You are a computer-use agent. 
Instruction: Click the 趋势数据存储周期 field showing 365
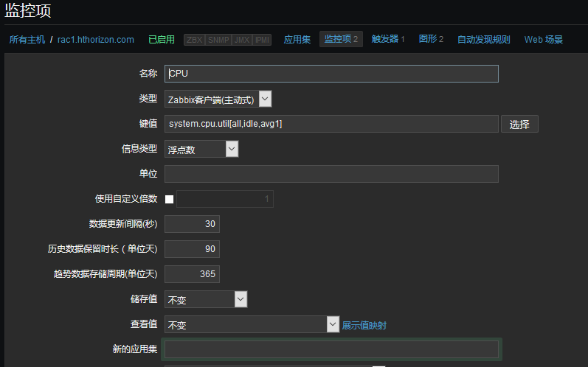pyautogui.click(x=192, y=274)
